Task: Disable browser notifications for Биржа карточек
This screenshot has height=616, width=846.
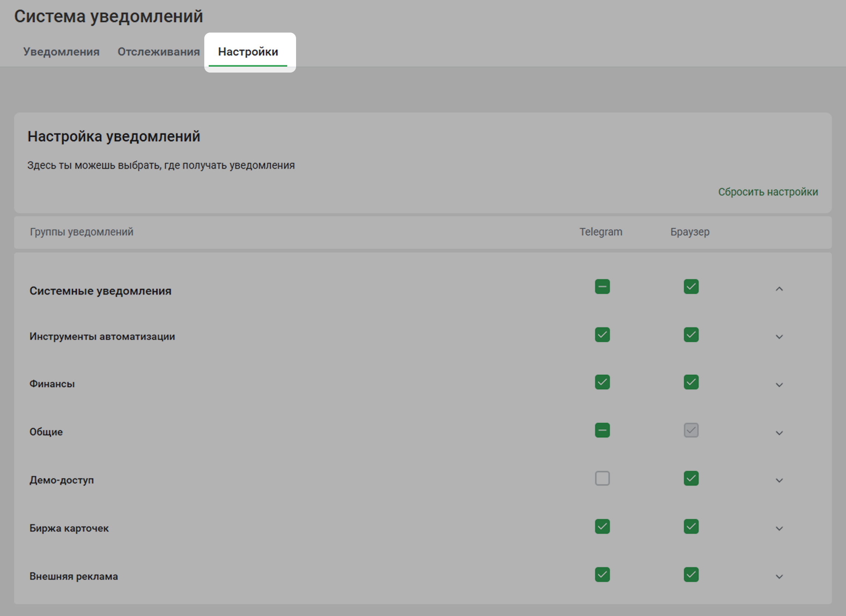Action: (x=691, y=526)
